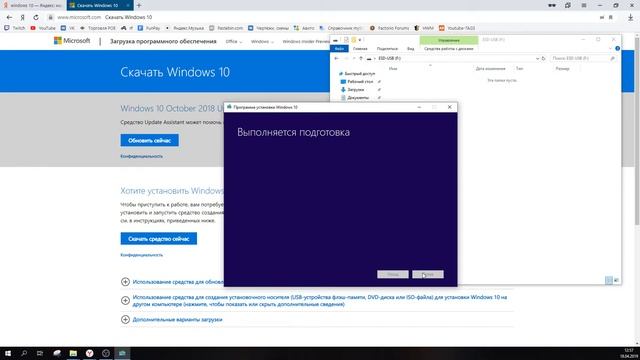Open downloads arrow icon at browser top right
Image resolution: width=640 pixels, height=360 pixels.
click(631, 17)
